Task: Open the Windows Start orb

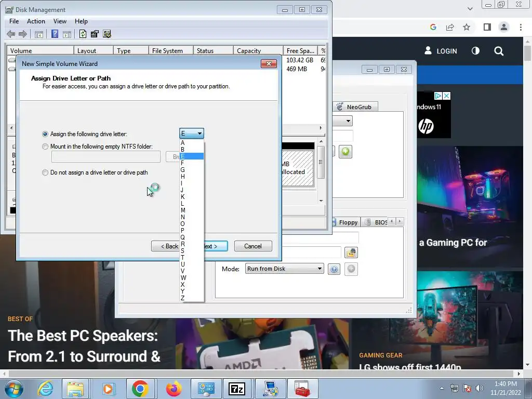Action: click(14, 389)
